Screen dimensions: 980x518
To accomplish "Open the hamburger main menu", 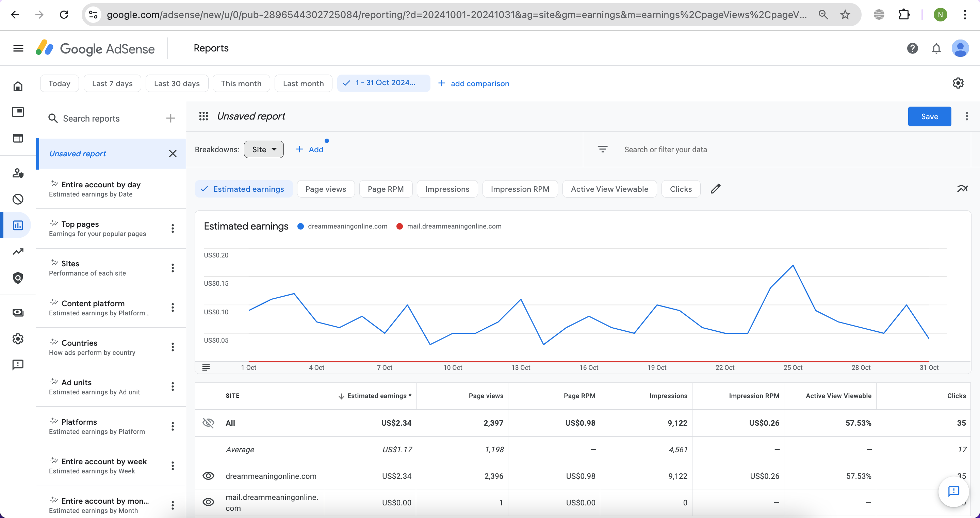I will click(18, 48).
